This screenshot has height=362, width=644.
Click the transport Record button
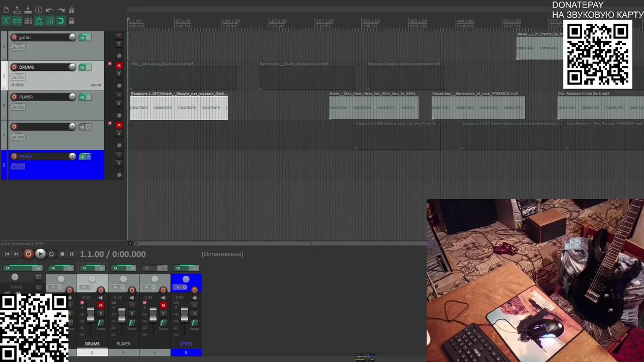28,254
